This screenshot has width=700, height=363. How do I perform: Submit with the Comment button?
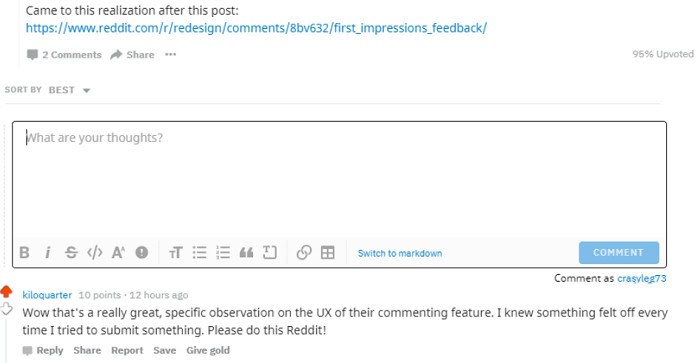(619, 253)
